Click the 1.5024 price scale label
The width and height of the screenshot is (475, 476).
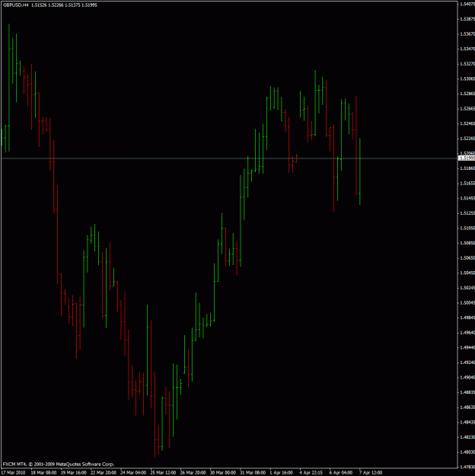(x=467, y=288)
